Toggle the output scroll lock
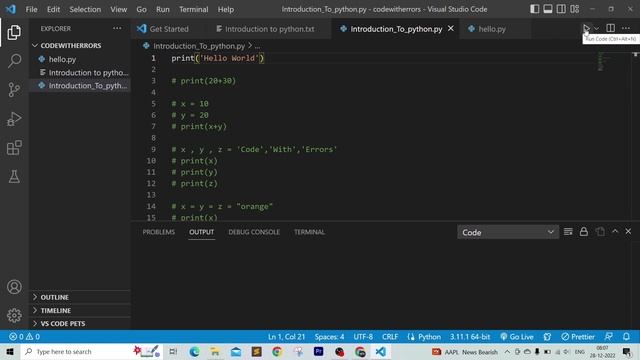The width and height of the screenshot is (640, 360). [x=584, y=232]
